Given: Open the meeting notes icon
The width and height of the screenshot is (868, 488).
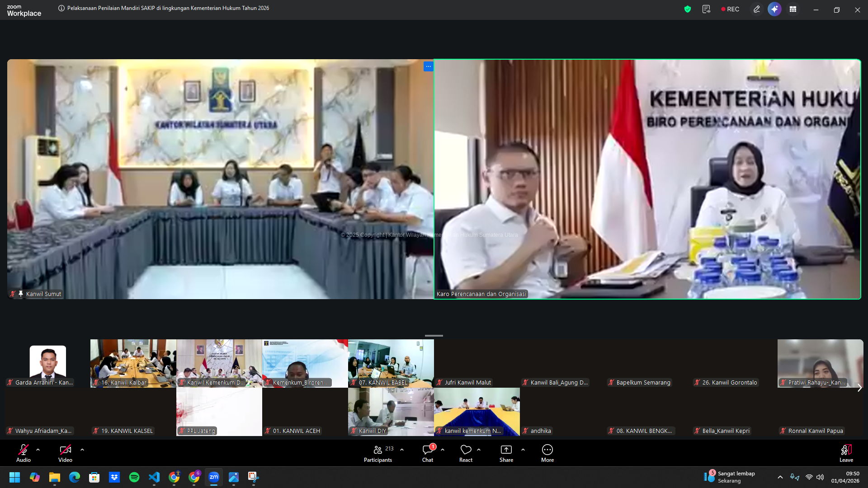Looking at the screenshot, I should (706, 9).
